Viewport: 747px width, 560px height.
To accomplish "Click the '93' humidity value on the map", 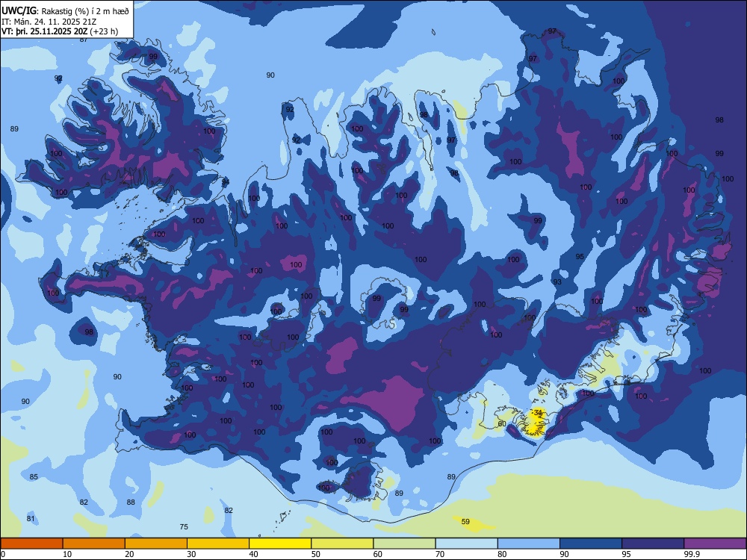I will coord(557,282).
